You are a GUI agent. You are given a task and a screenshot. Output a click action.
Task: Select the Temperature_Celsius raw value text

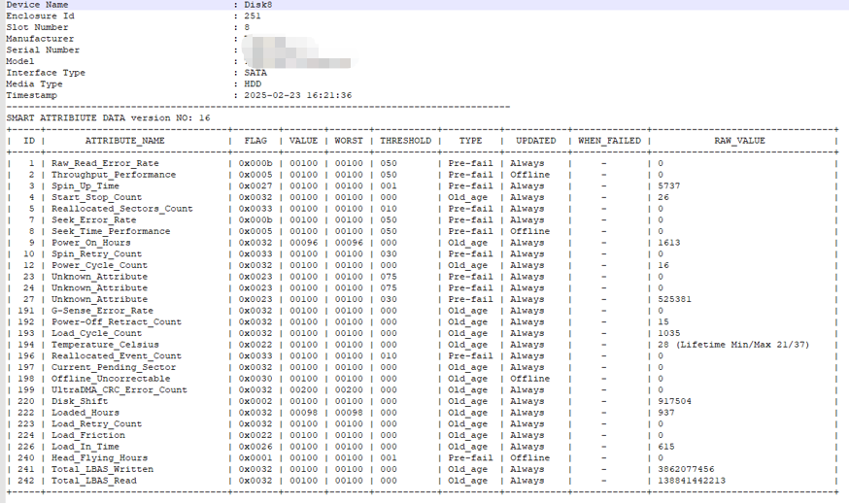733,345
